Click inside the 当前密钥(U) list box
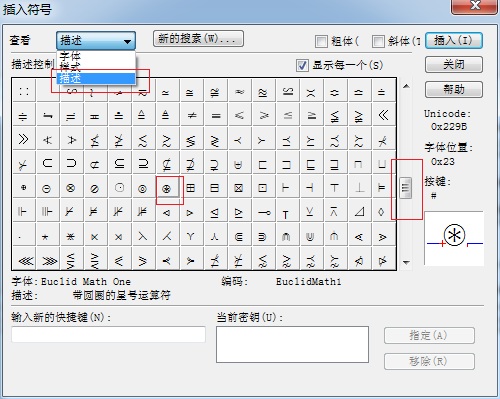The width and height of the screenshot is (500, 399). (x=292, y=344)
